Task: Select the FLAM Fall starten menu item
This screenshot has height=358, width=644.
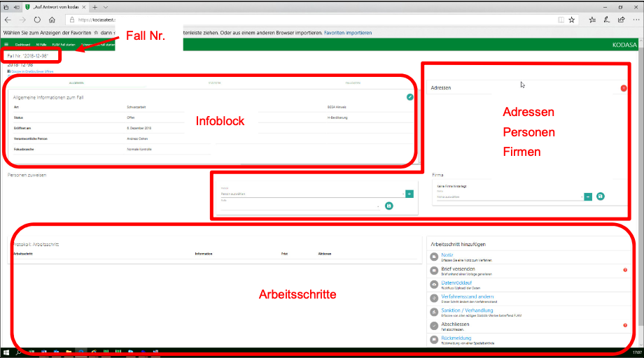Action: click(64, 44)
